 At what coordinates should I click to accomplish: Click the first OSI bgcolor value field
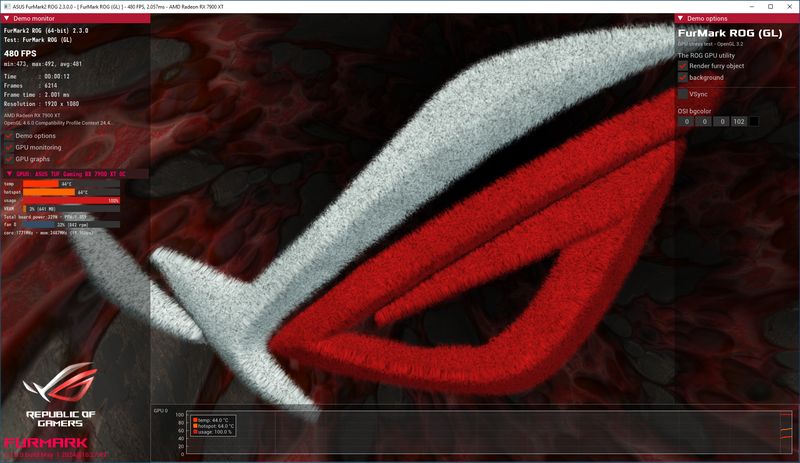click(686, 121)
